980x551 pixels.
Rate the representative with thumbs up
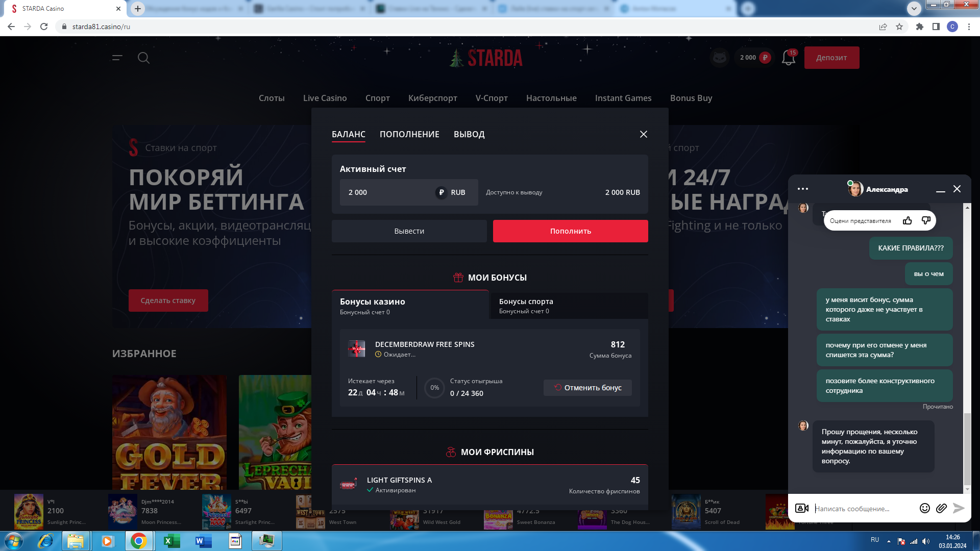pyautogui.click(x=907, y=220)
